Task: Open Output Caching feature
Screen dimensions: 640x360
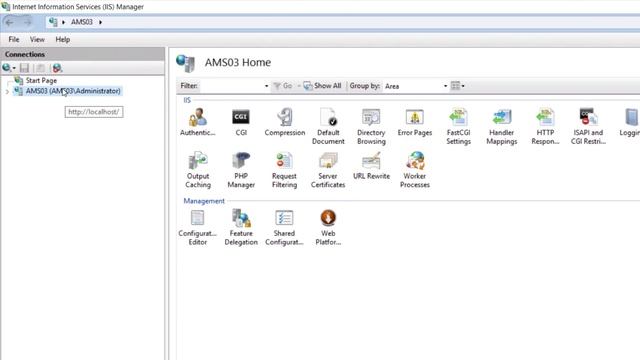Action: [198, 170]
